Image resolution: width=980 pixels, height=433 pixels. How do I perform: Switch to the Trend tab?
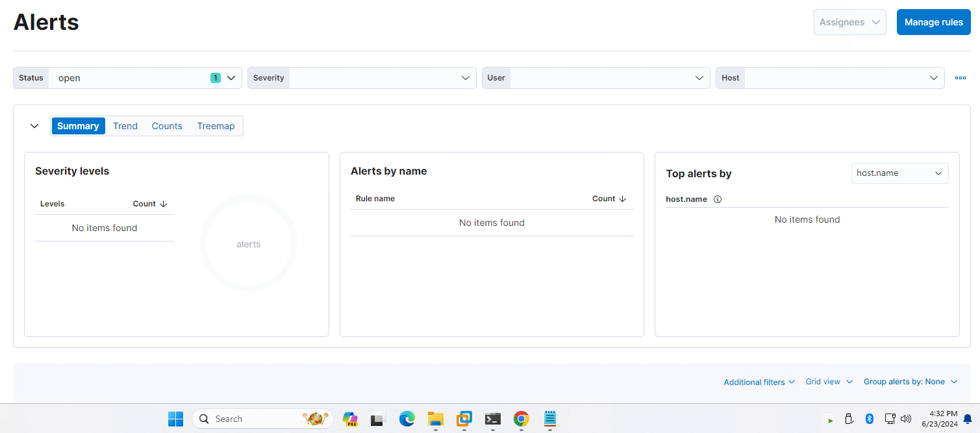point(125,126)
